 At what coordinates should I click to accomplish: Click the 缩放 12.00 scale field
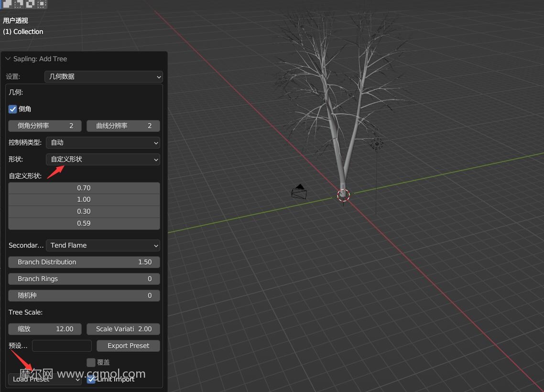point(45,329)
